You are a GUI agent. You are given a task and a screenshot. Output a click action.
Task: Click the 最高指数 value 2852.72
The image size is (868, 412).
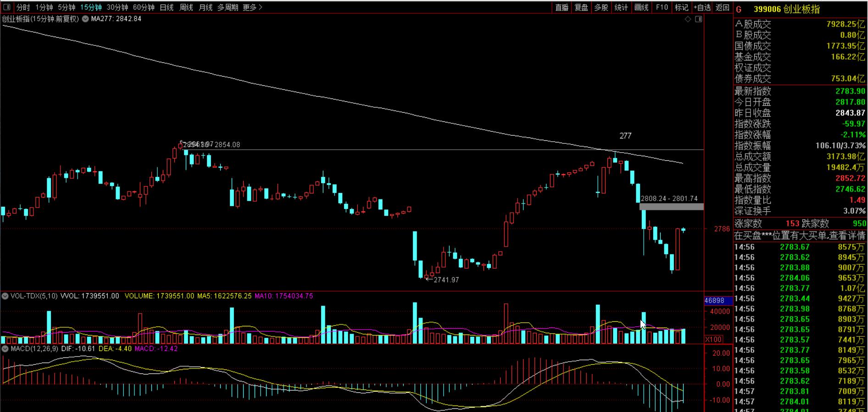point(850,178)
